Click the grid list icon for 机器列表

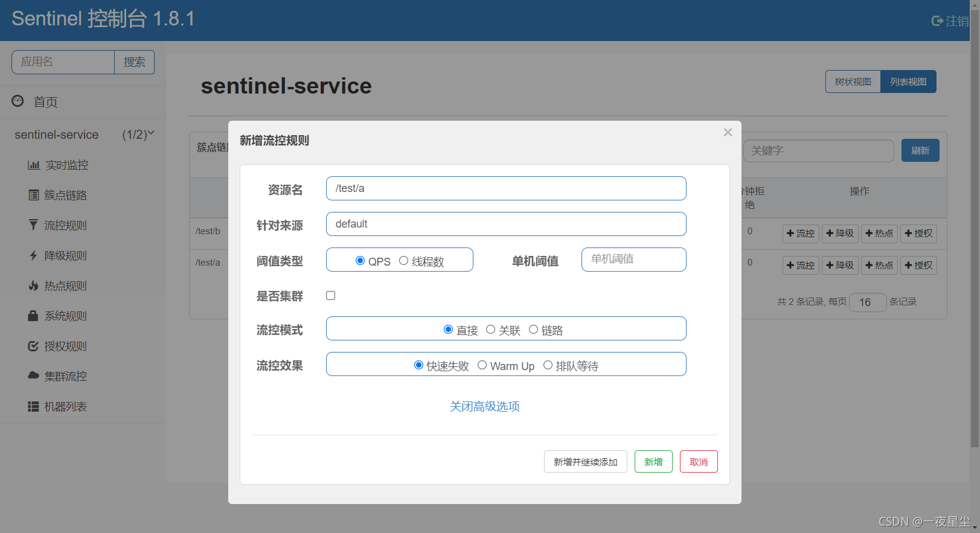33,406
